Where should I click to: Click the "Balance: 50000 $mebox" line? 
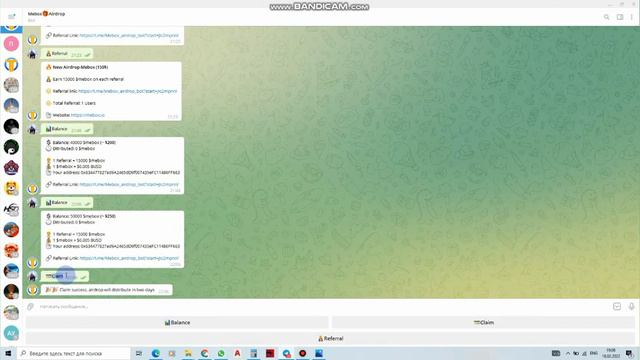(x=84, y=216)
